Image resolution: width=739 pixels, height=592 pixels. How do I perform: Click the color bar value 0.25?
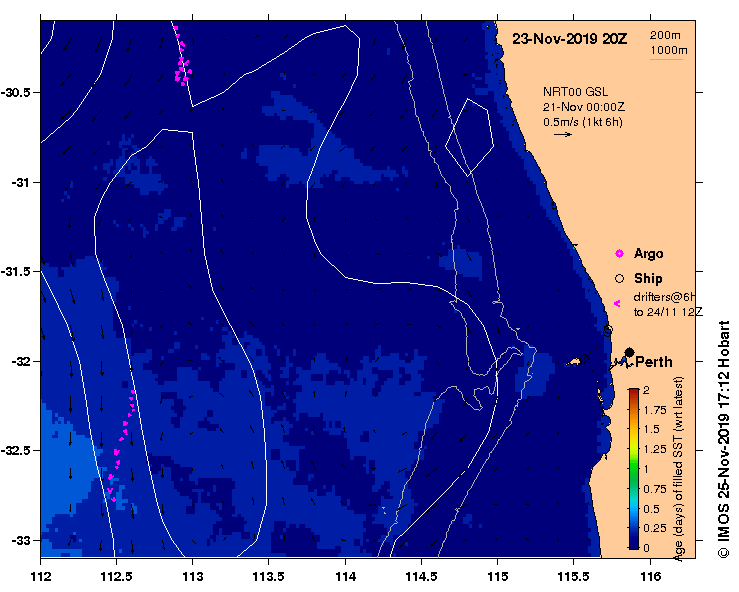click(x=655, y=528)
